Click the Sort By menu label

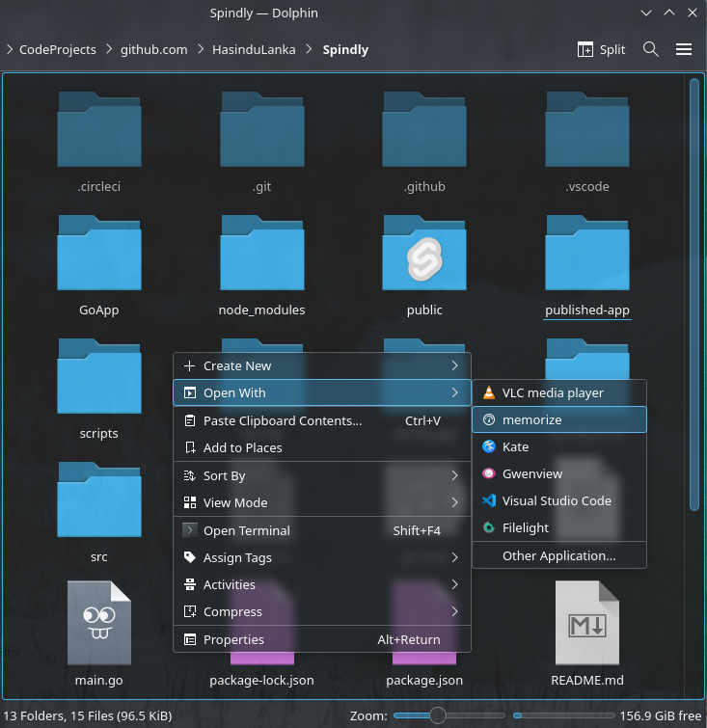click(225, 475)
